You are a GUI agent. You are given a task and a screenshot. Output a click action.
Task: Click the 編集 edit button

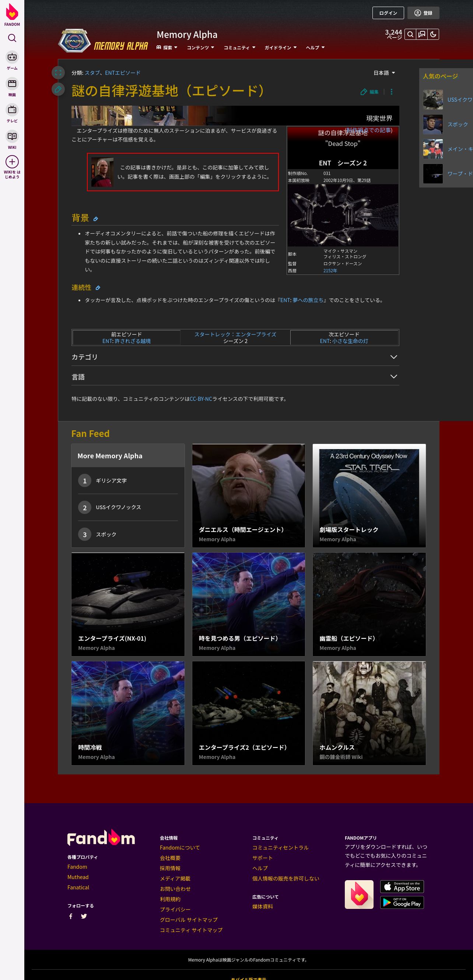(x=369, y=92)
